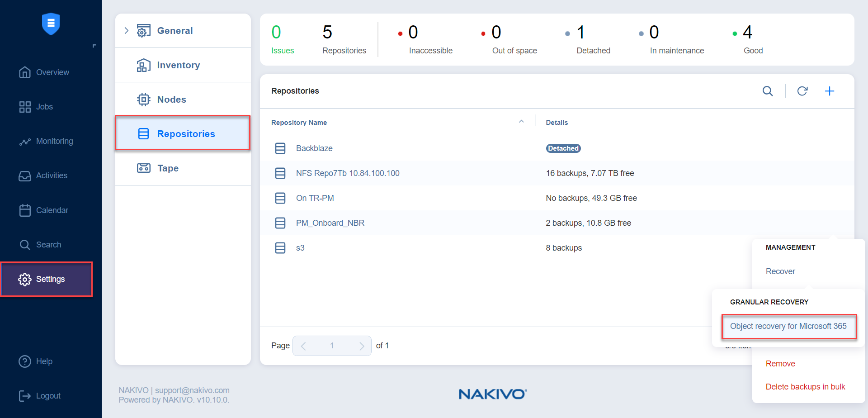The image size is (868, 418).
Task: Select the Inventory settings tab
Action: coord(183,65)
